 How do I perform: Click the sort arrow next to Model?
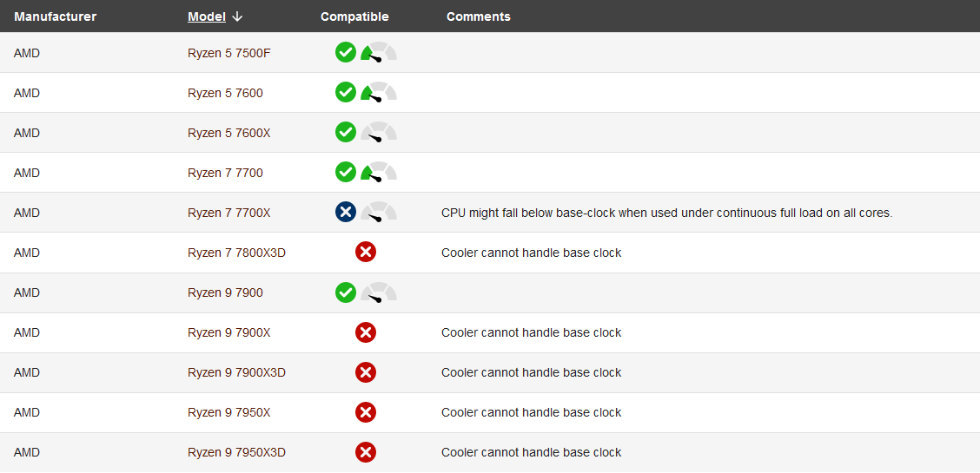(x=237, y=16)
